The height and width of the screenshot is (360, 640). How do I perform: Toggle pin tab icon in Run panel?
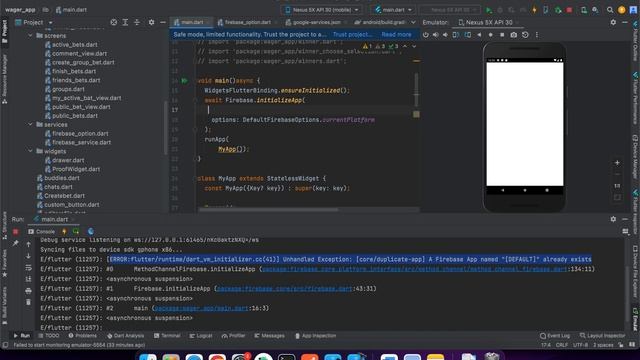16,244
